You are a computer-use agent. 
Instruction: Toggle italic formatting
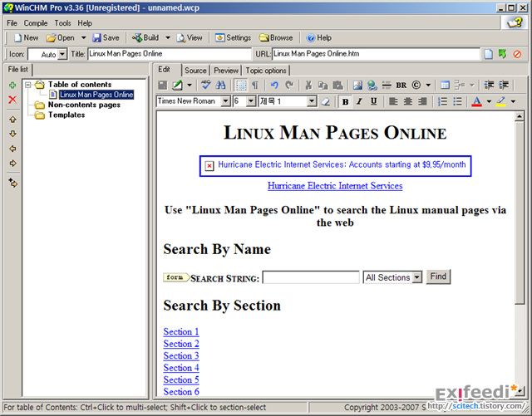pyautogui.click(x=359, y=101)
